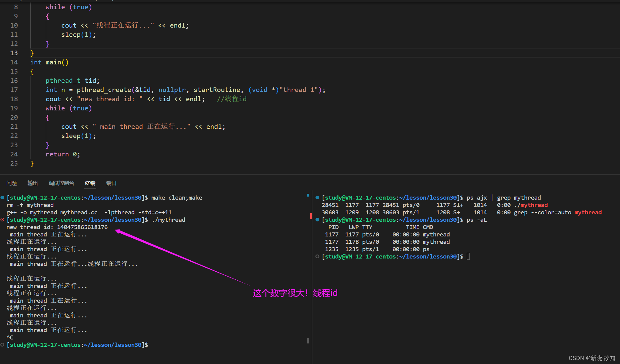Open the 调试控制台 debug console tab
The width and height of the screenshot is (620, 364).
[x=61, y=183]
